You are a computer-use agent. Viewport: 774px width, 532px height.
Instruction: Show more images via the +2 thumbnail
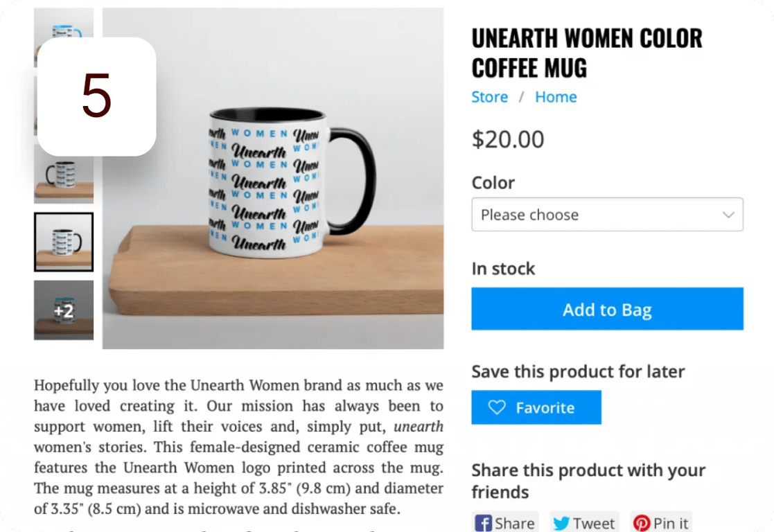(x=64, y=310)
